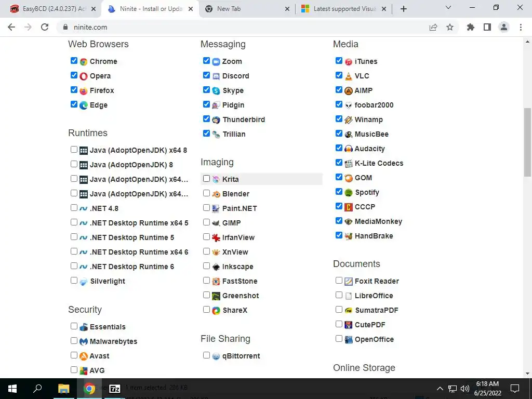Open the tab search dropdown chevron
Viewport: 532px width, 399px height.
pyautogui.click(x=448, y=7)
